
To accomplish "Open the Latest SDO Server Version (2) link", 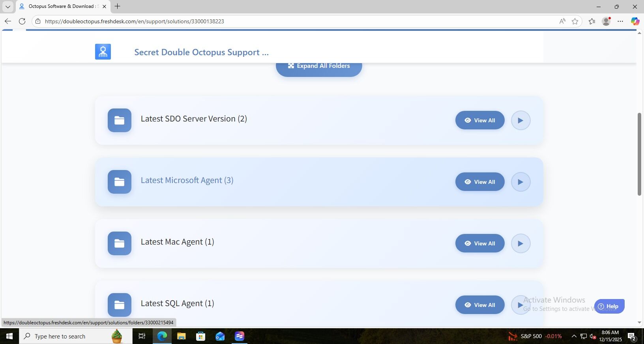I will tap(194, 119).
